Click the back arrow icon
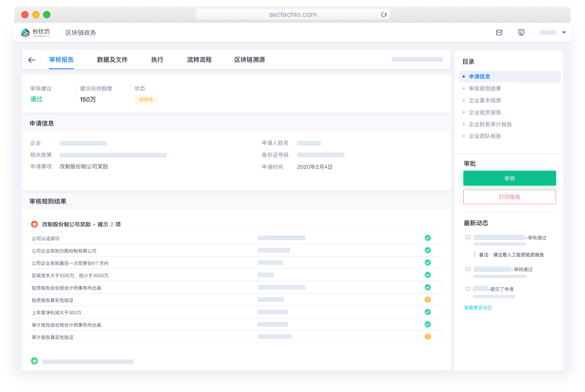This screenshot has width=585, height=392. 32,60
